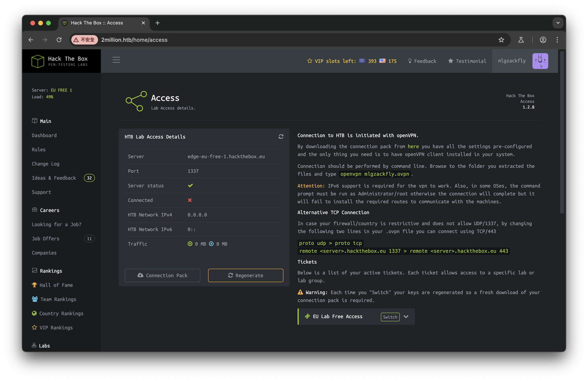Open Feedback lightbulb link

[x=422, y=61]
